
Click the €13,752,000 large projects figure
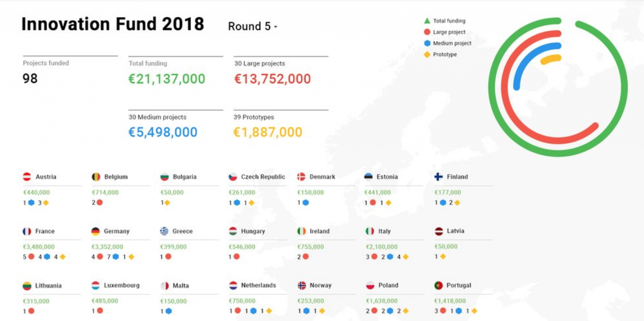tap(272, 79)
